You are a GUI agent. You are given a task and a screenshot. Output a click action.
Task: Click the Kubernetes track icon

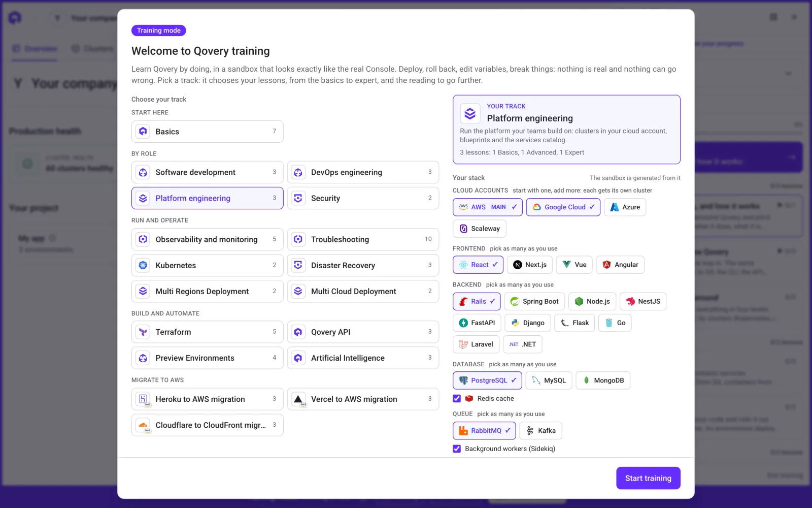[143, 265]
